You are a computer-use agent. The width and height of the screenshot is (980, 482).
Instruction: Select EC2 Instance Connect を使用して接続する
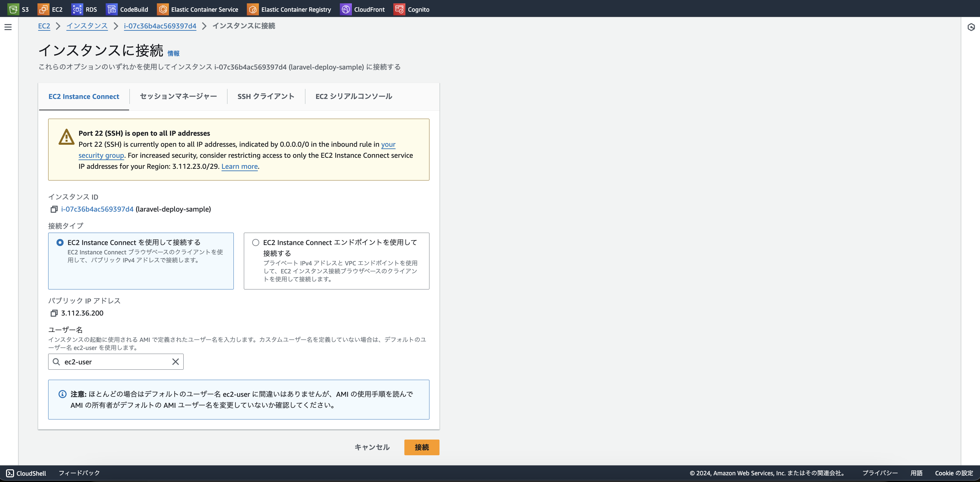pyautogui.click(x=60, y=242)
